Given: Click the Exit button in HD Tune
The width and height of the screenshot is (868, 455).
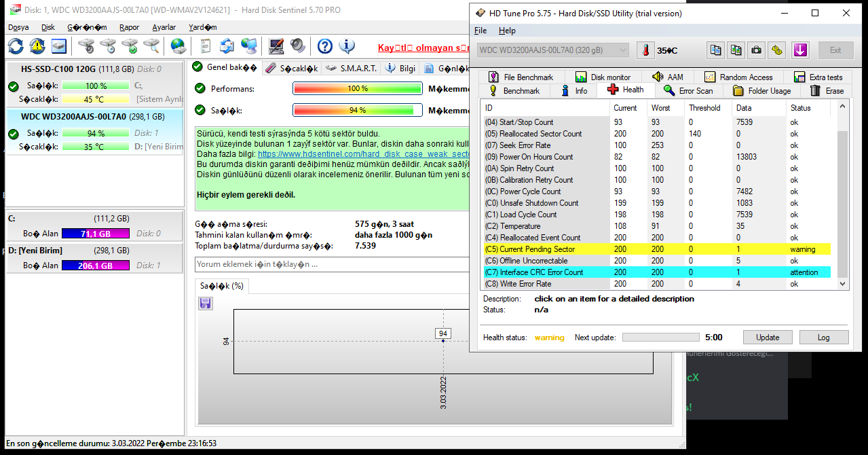Looking at the screenshot, I should click(835, 50).
